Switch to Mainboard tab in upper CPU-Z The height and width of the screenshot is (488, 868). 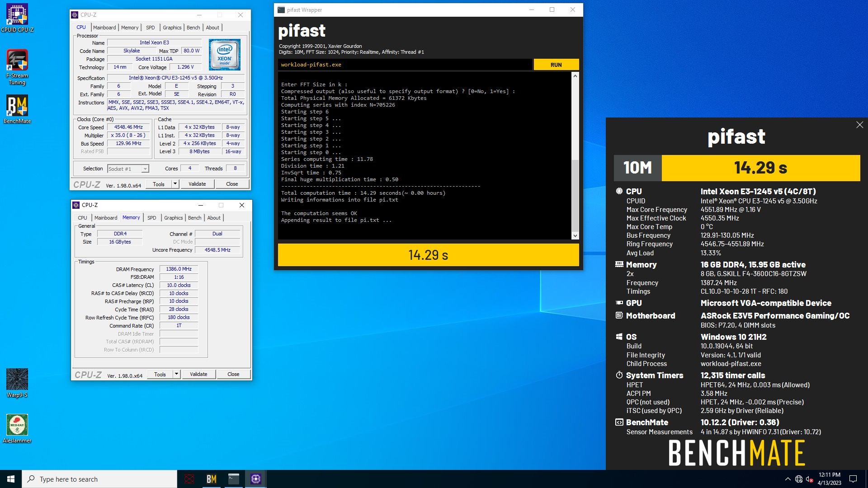pyautogui.click(x=104, y=28)
